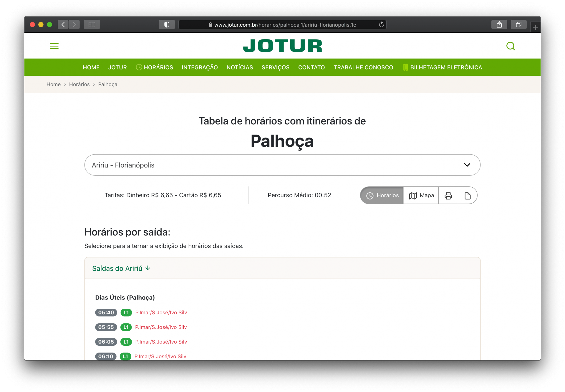Image resolution: width=565 pixels, height=392 pixels.
Task: Click the 05:40 departure time badge
Action: 106,312
